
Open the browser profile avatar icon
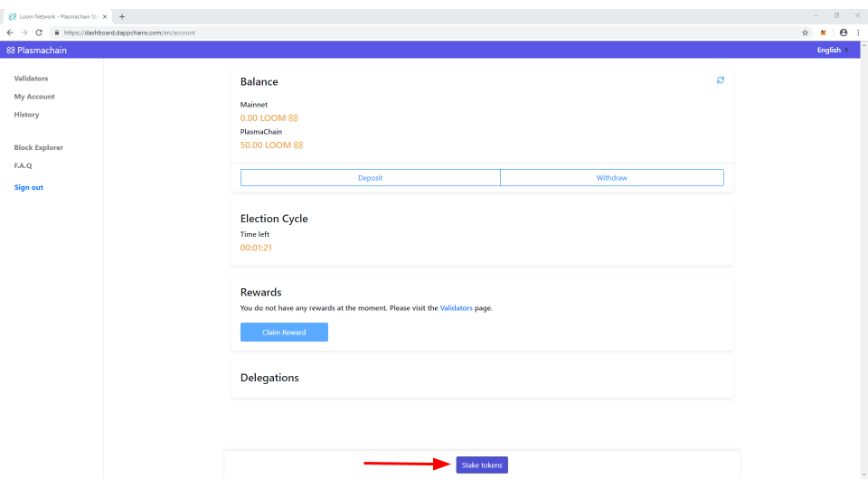(843, 33)
